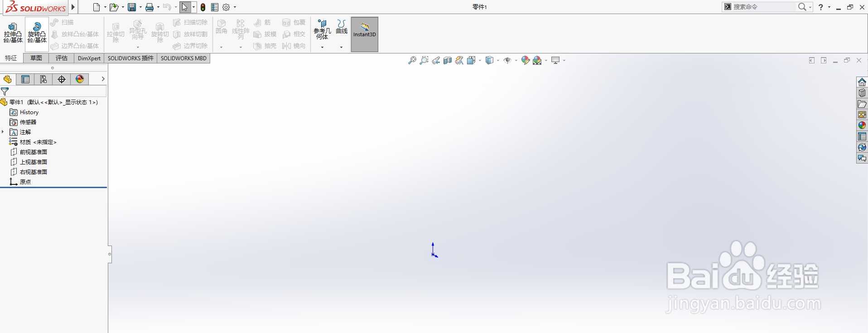Image resolution: width=868 pixels, height=333 pixels.
Task: Toggle the Instant3D button
Action: coord(365,34)
